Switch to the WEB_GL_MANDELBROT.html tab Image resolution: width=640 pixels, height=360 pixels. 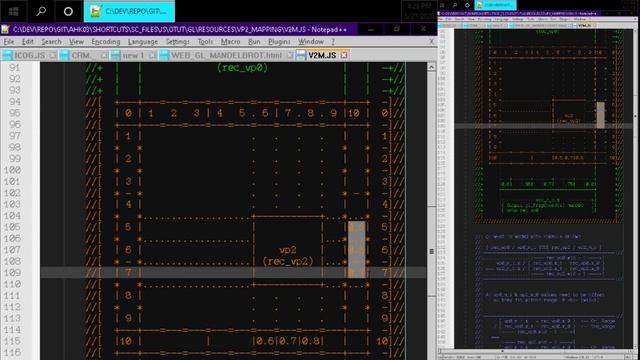[x=226, y=55]
